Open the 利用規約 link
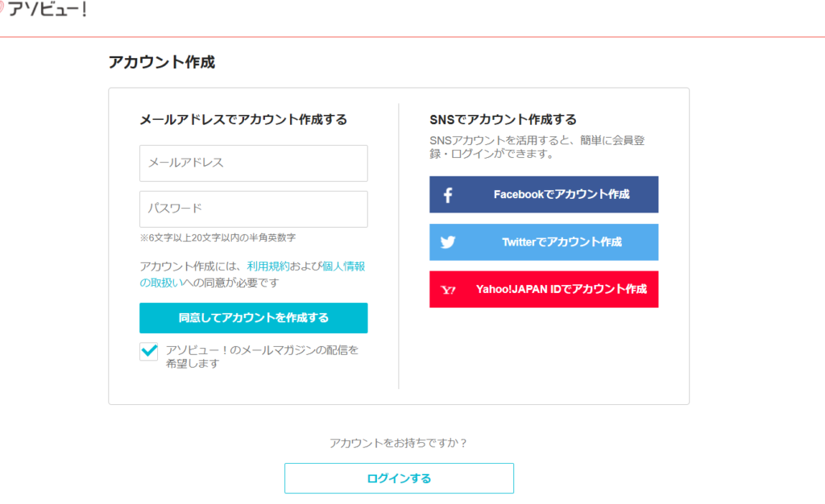This screenshot has width=825, height=504. click(268, 266)
